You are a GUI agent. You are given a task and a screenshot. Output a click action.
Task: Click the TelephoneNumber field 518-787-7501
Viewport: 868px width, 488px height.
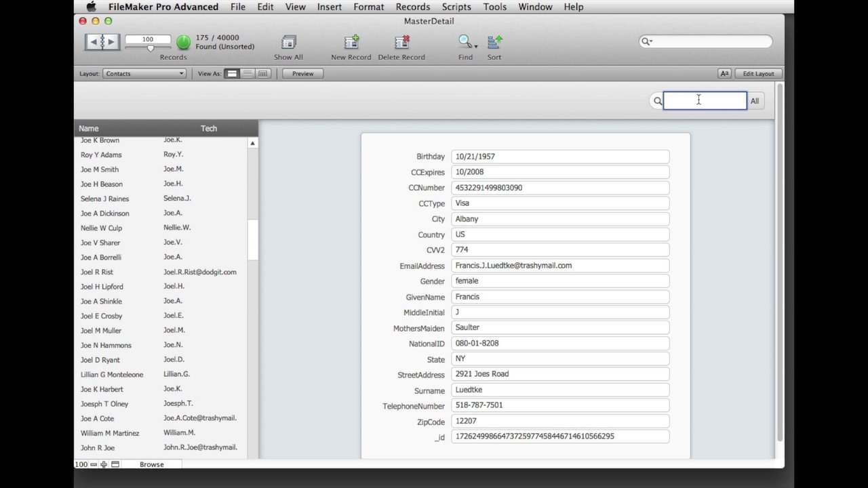[560, 405]
